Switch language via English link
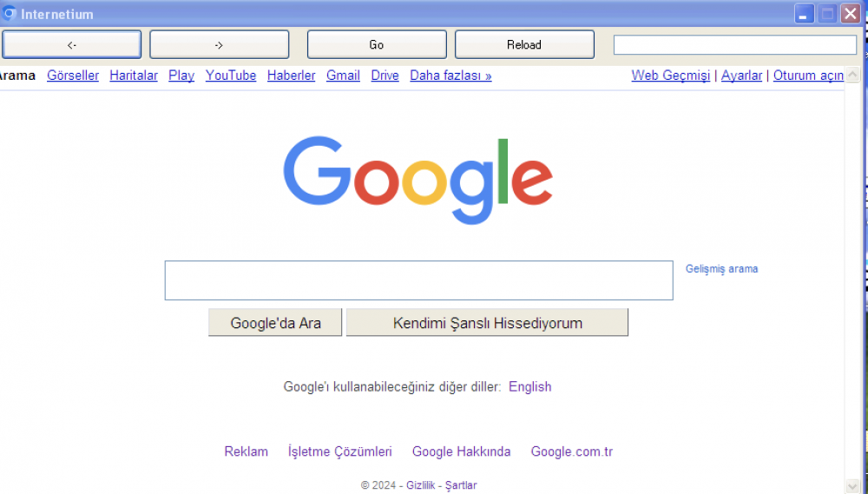The image size is (868, 494). point(529,386)
